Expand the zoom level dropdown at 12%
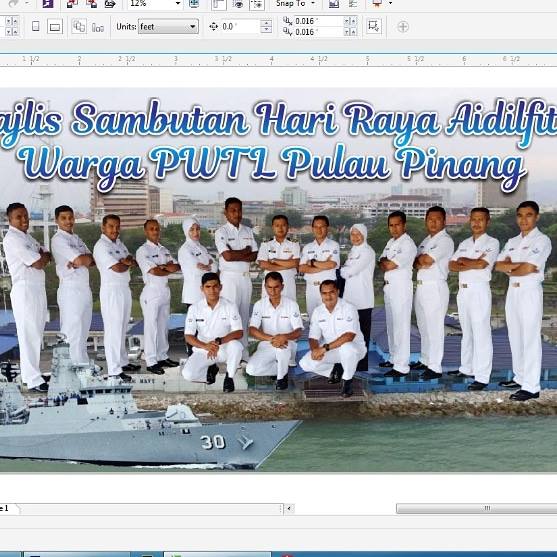The height and width of the screenshot is (557, 557). (x=178, y=4)
